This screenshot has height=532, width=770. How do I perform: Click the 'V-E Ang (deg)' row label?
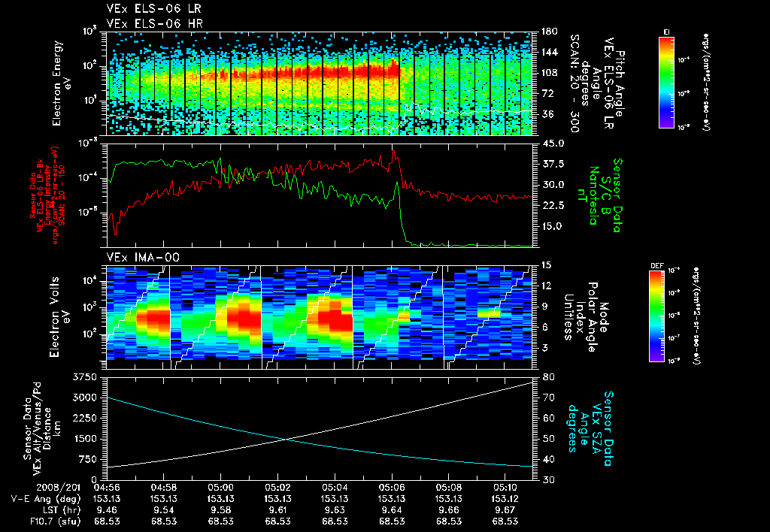(x=46, y=499)
